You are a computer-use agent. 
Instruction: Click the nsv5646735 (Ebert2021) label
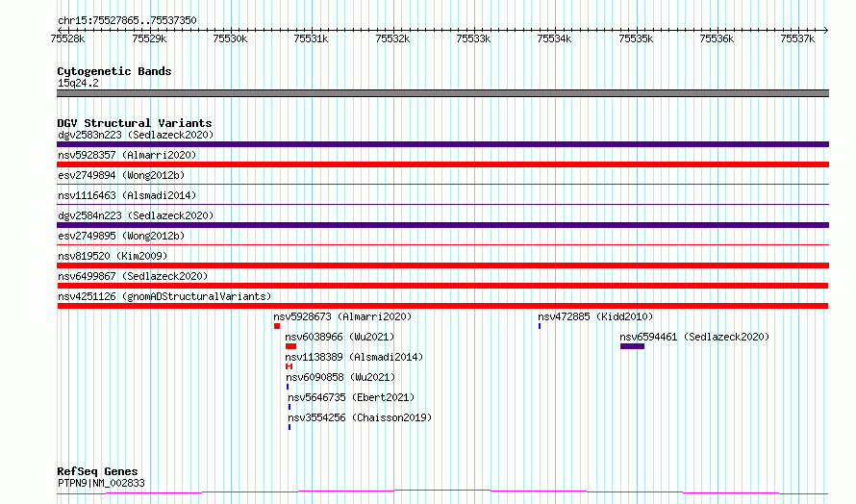pyautogui.click(x=351, y=397)
